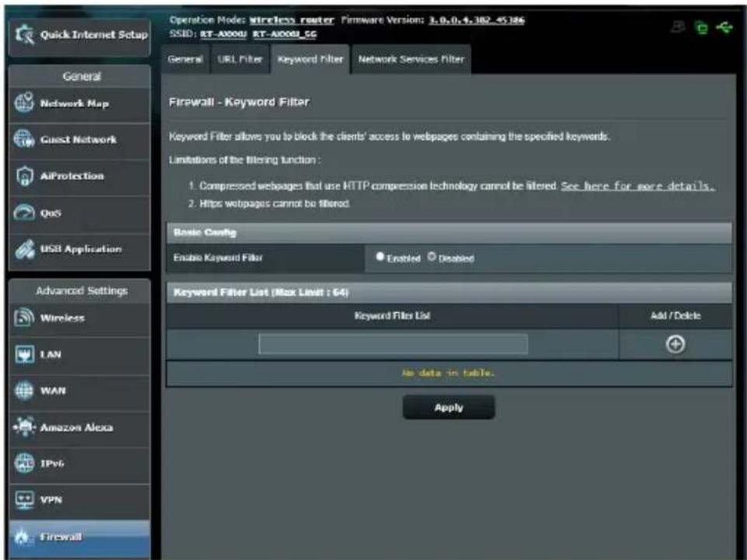
Task: Open the Firewall settings entry
Action: 79,537
